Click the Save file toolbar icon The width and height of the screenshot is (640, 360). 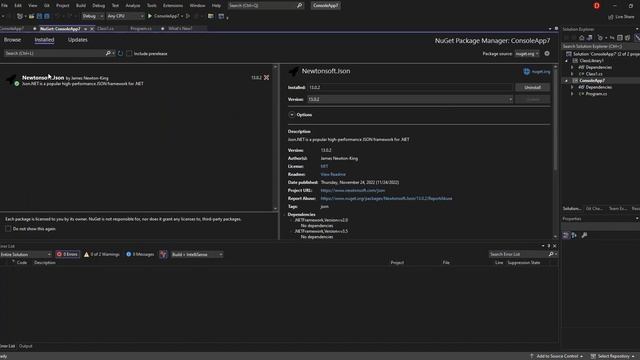coord(40,16)
